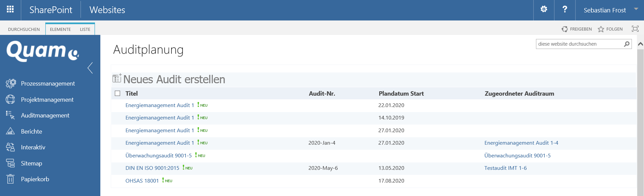Click the 2020-Jan-4 audit number cell
This screenshot has width=644, height=196.
click(322, 143)
